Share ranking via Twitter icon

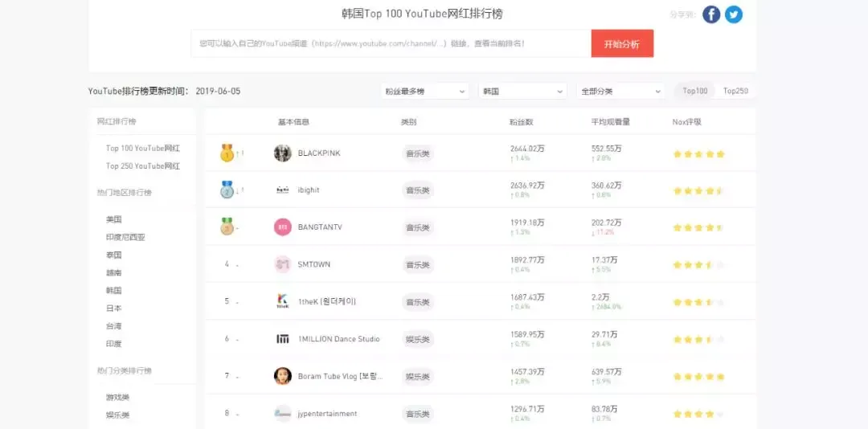pos(734,14)
